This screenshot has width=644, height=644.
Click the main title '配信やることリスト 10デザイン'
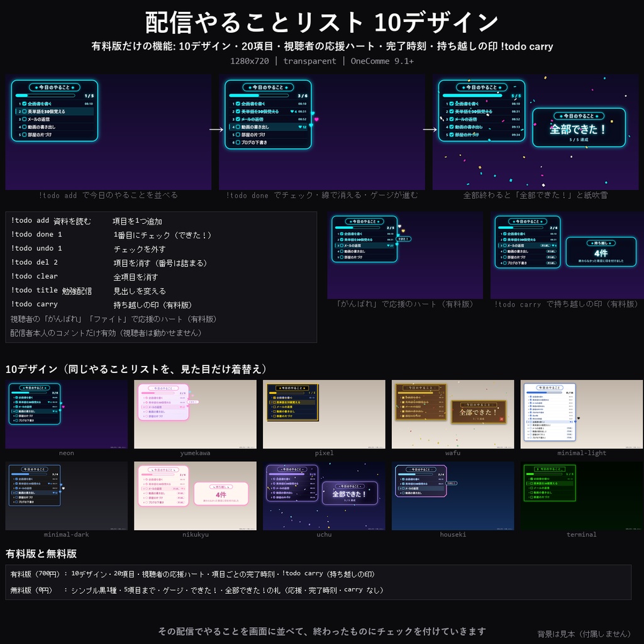tap(321, 22)
